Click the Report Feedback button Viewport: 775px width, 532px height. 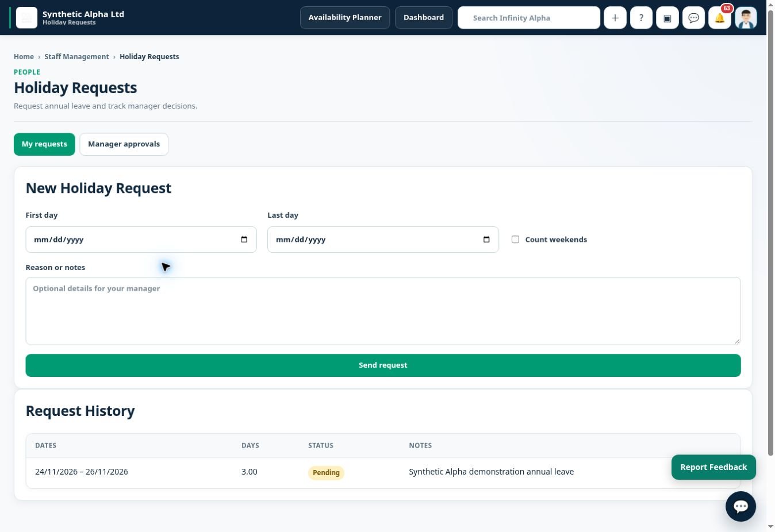pyautogui.click(x=713, y=467)
